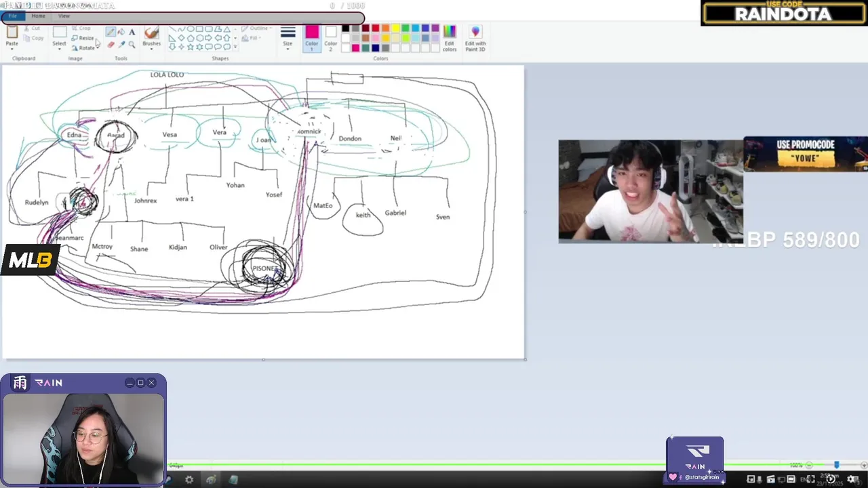The height and width of the screenshot is (488, 868).
Task: Choose the Pentagon shape
Action: tap(191, 38)
